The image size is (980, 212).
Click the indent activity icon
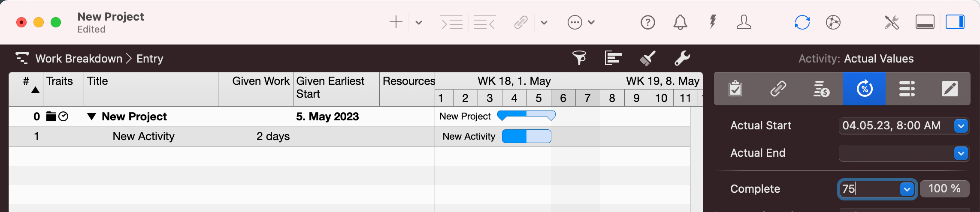452,22
